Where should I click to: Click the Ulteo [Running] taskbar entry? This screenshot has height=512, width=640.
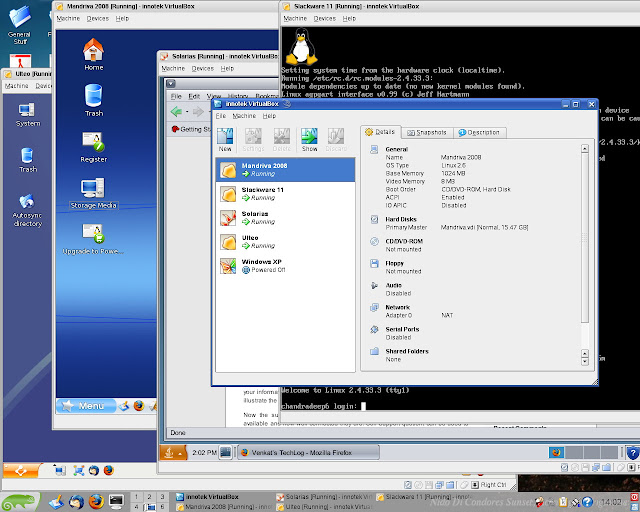pos(324,507)
